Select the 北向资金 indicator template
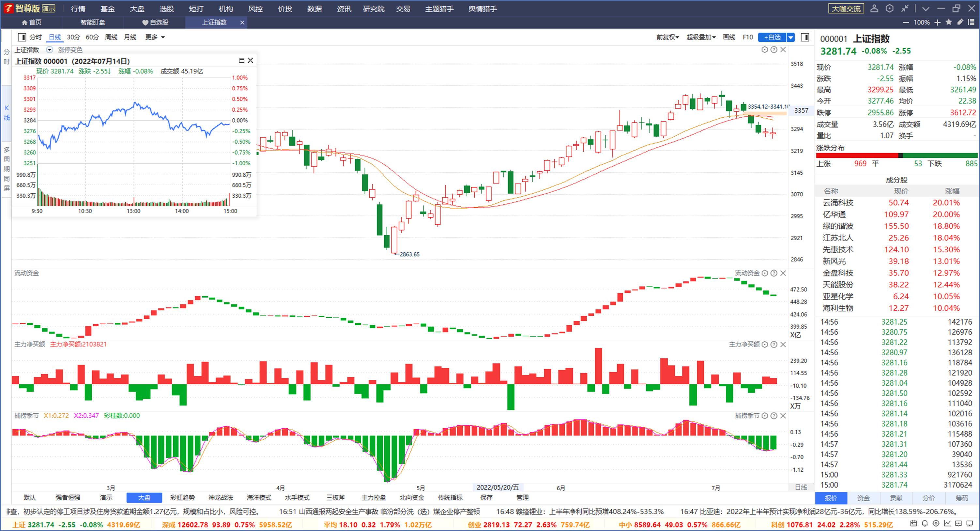980x531 pixels. 412,497
